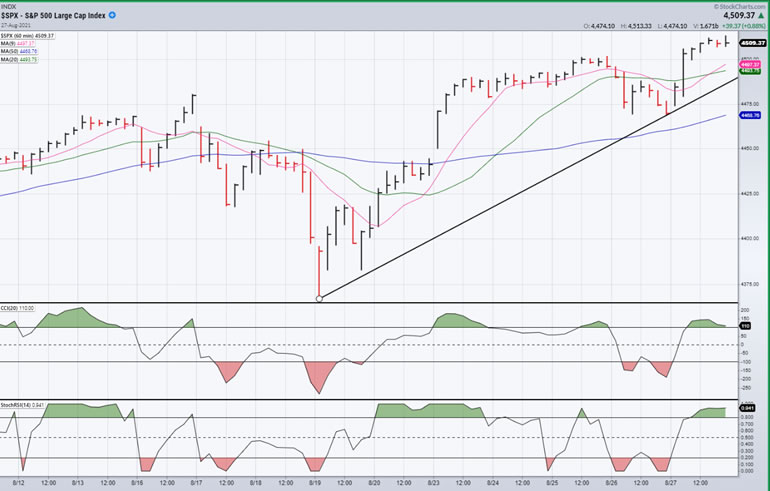770x491 pixels.
Task: Select the MA(50) legend entry
Action: click(x=19, y=52)
